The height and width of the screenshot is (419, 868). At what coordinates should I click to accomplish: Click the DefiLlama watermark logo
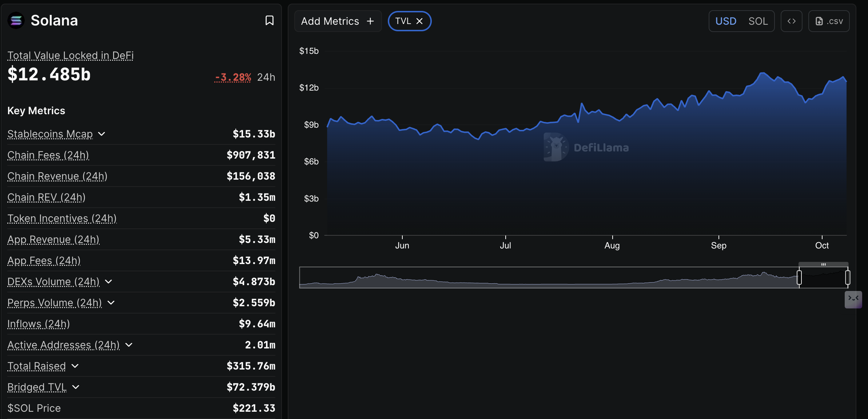(x=556, y=147)
